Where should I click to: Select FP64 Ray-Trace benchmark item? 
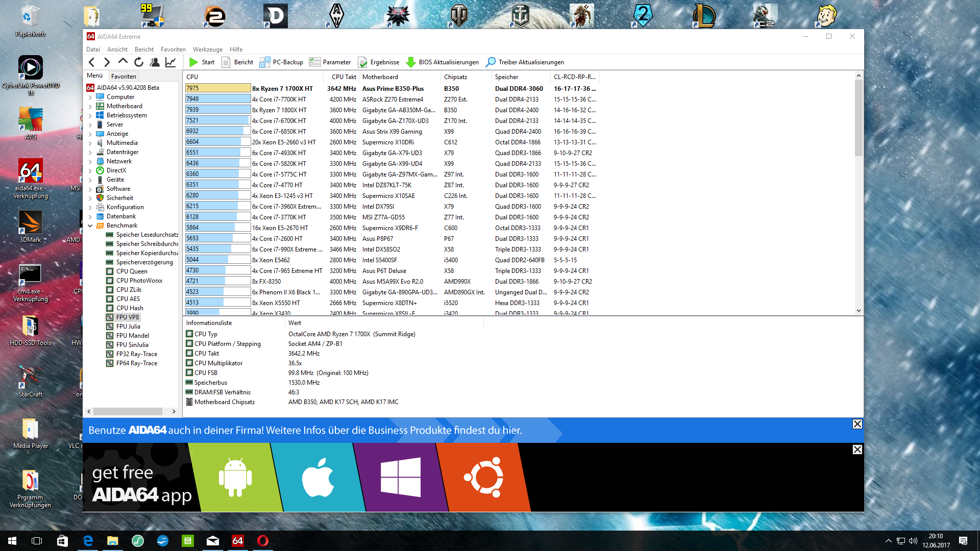pos(136,363)
